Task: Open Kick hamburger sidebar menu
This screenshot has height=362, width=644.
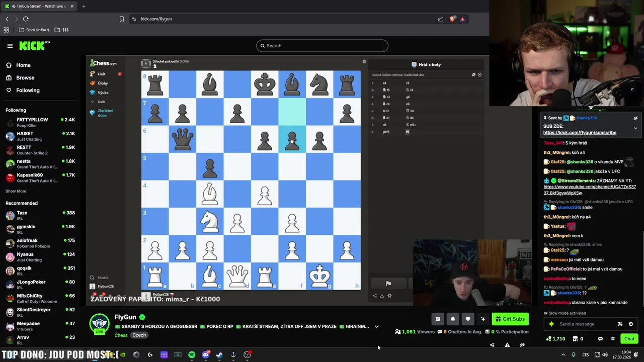Action: click(x=10, y=46)
